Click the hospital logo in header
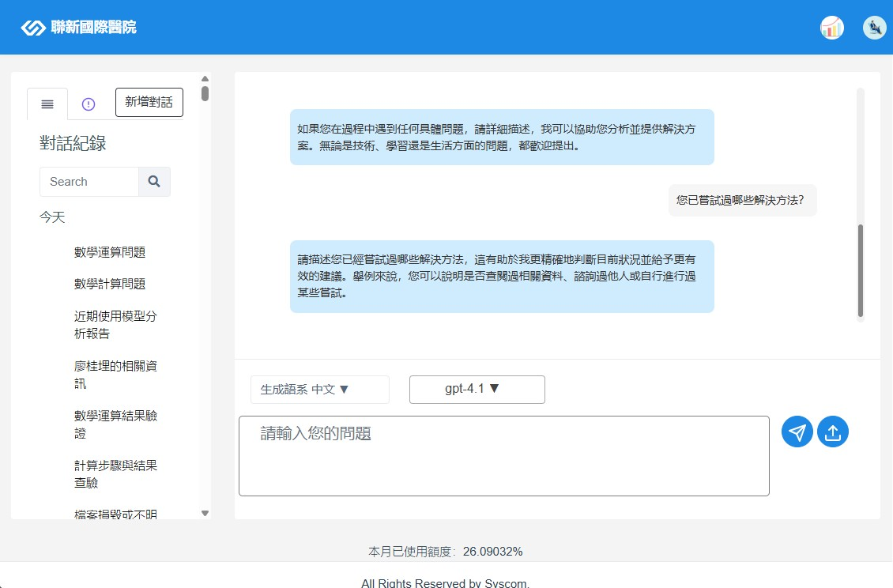The image size is (893, 588). (x=78, y=28)
